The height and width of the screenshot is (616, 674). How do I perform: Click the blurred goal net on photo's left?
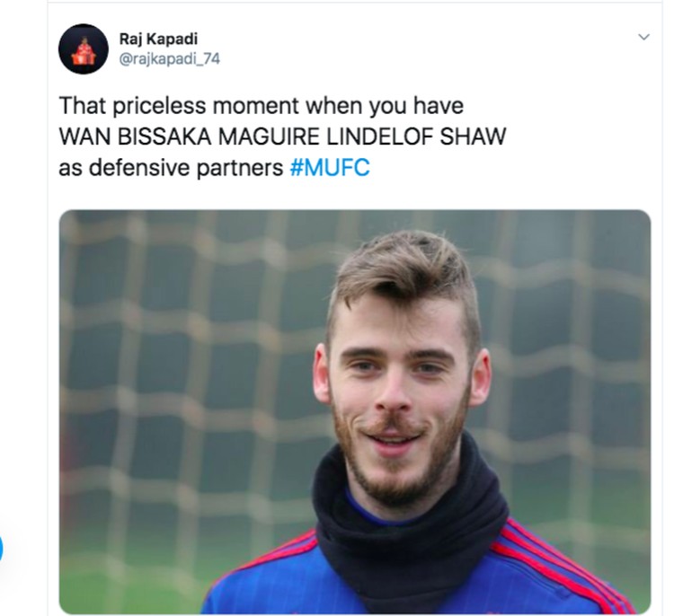click(x=185, y=365)
